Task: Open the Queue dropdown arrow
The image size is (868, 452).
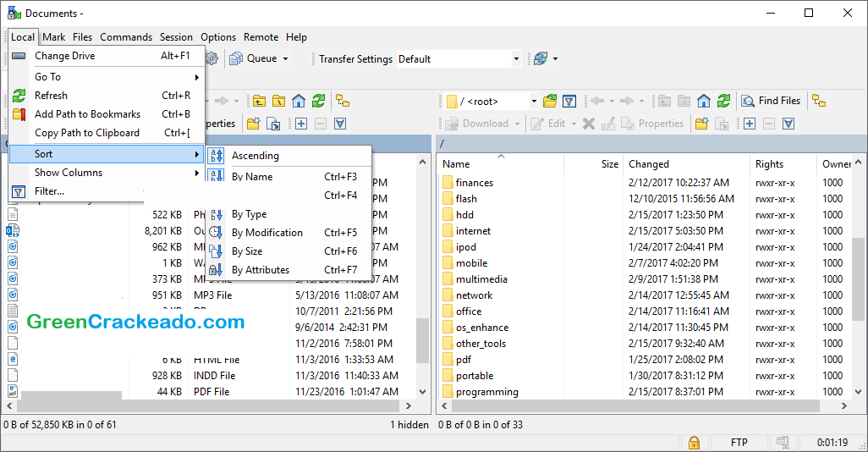Action: pos(286,58)
